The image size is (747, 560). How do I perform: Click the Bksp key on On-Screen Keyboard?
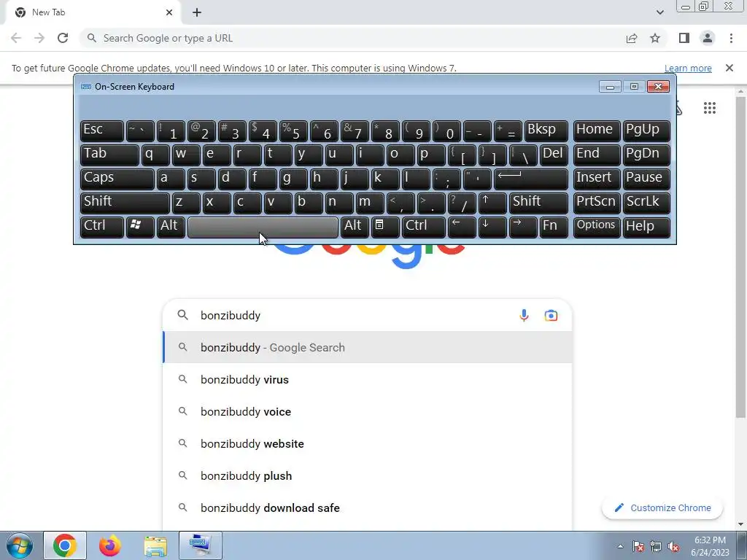click(546, 131)
